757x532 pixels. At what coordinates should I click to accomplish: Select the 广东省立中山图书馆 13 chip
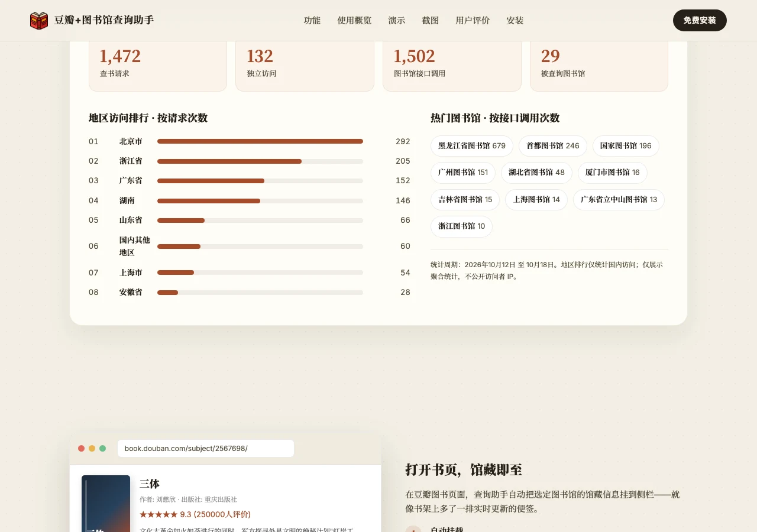pyautogui.click(x=619, y=200)
